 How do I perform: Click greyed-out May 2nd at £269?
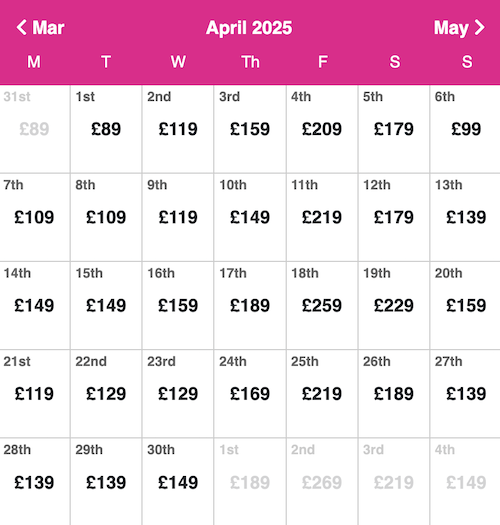pyautogui.click(x=322, y=482)
